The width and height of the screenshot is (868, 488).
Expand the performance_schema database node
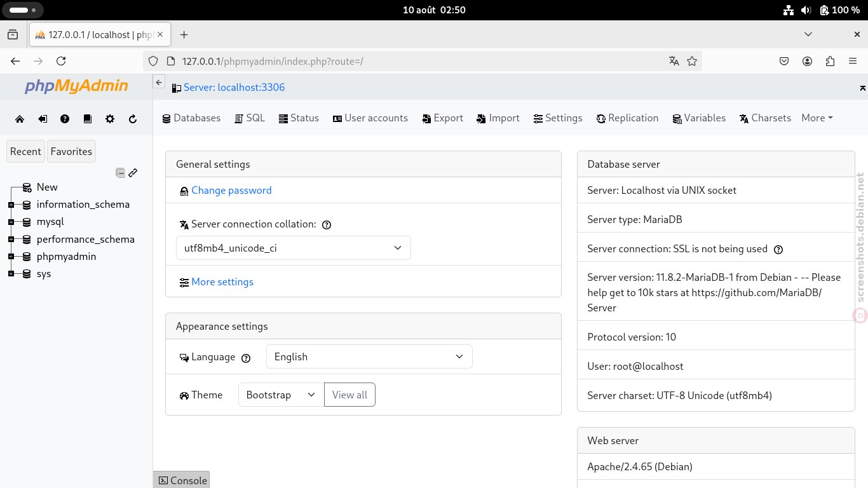11,240
